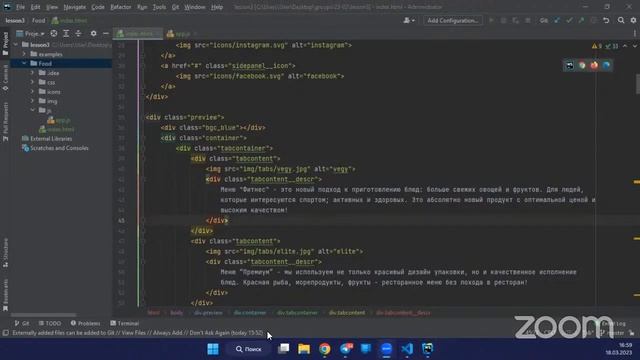Toggle the Commit tool window side tab
Screen dimensions: 640x360
pyautogui.click(x=5, y=78)
